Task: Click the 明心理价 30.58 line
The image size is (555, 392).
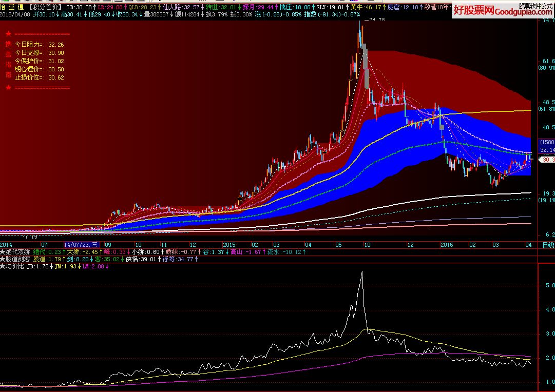Action: (40, 69)
